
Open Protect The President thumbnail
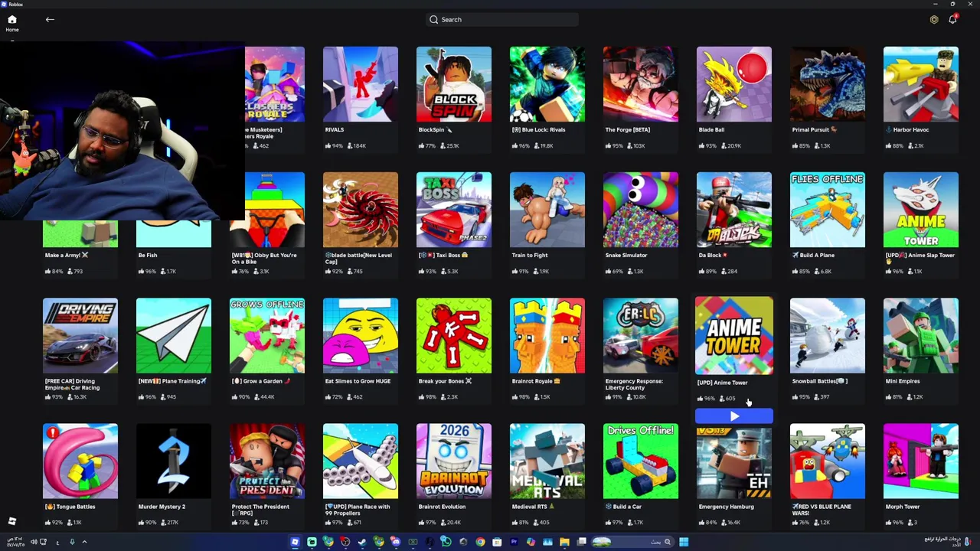point(267,461)
